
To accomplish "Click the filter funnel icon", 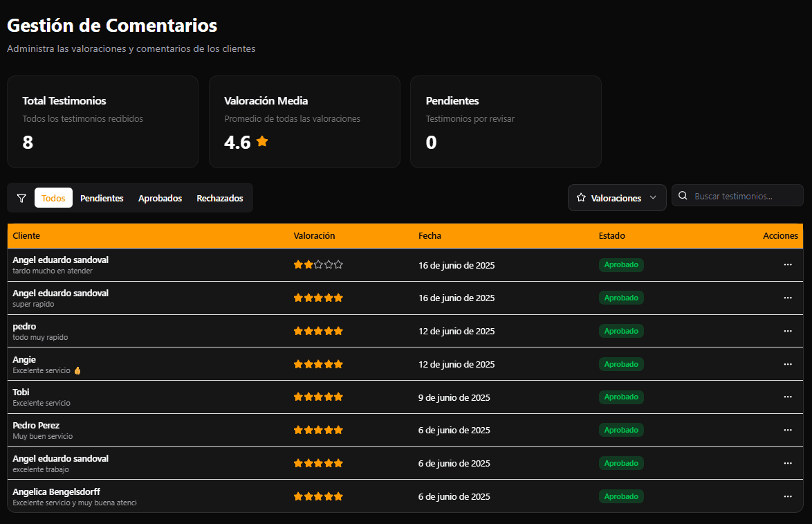I will pyautogui.click(x=21, y=199).
